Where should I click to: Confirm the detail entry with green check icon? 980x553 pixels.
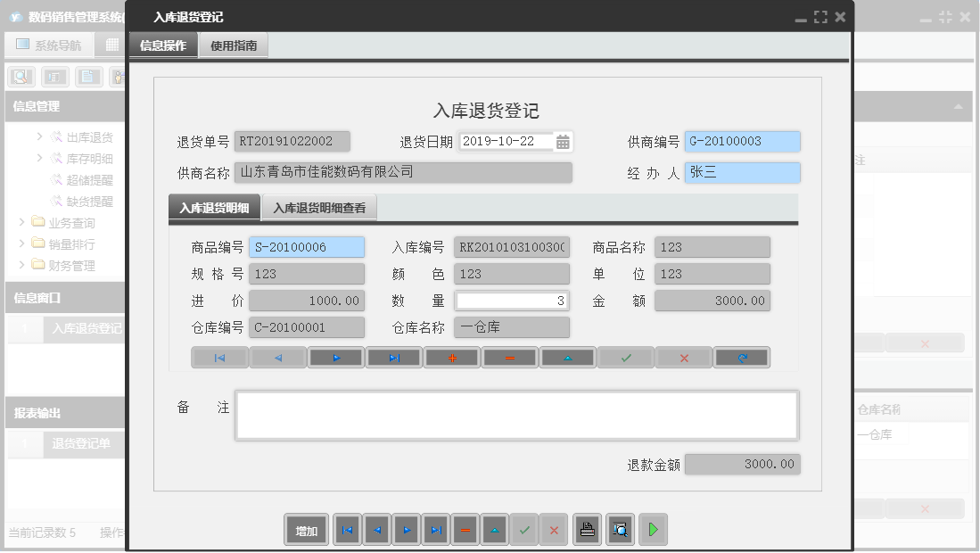click(625, 358)
